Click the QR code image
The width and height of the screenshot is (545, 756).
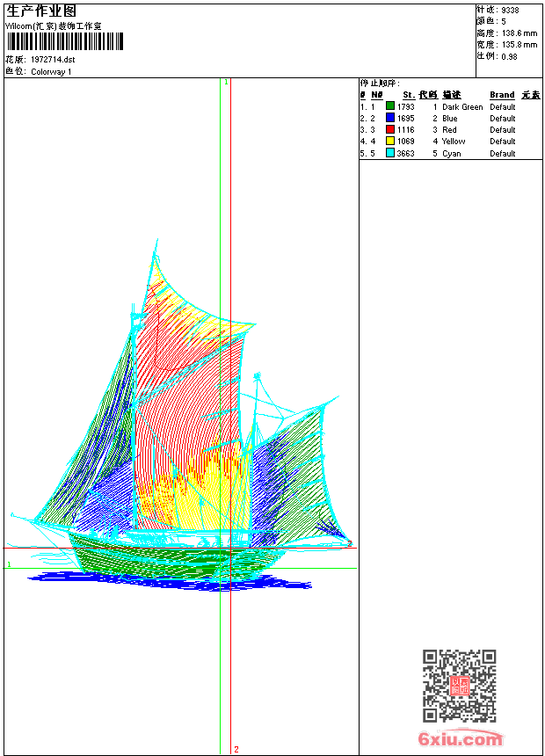pos(459,686)
